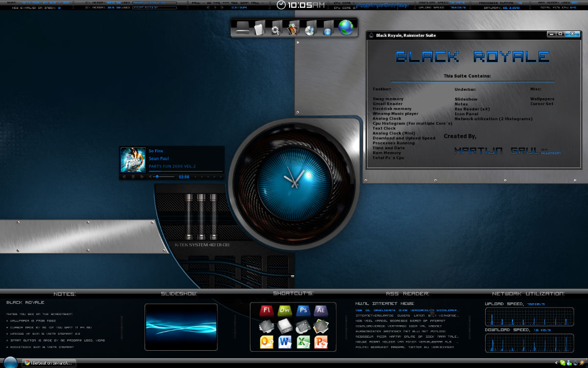This screenshot has width=588, height=368.
Task: Go back to the previous track
Action: (124, 177)
